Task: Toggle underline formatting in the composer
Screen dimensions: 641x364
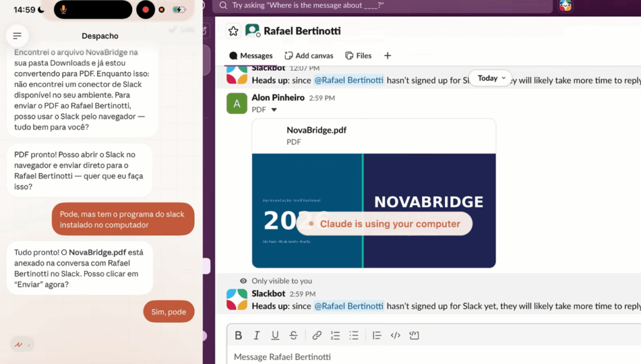Action: (275, 335)
